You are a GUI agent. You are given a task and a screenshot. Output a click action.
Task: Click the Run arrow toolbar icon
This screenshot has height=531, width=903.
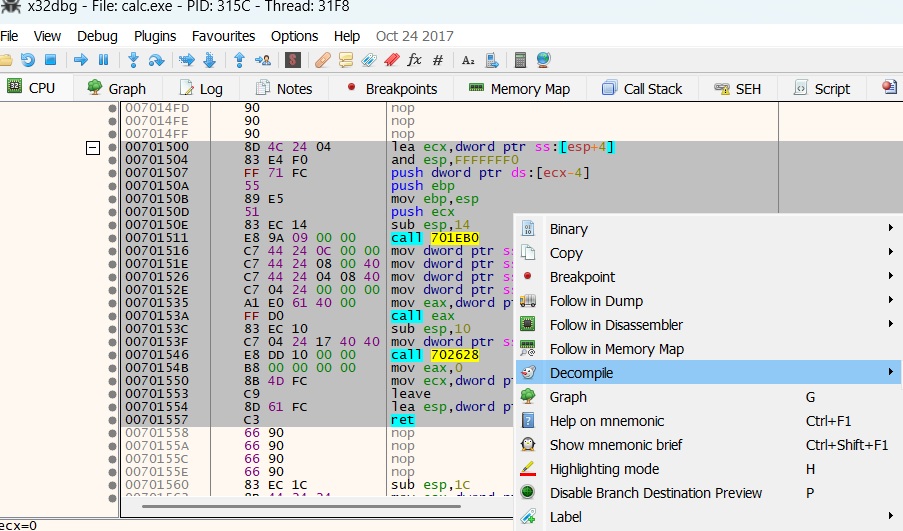81,60
